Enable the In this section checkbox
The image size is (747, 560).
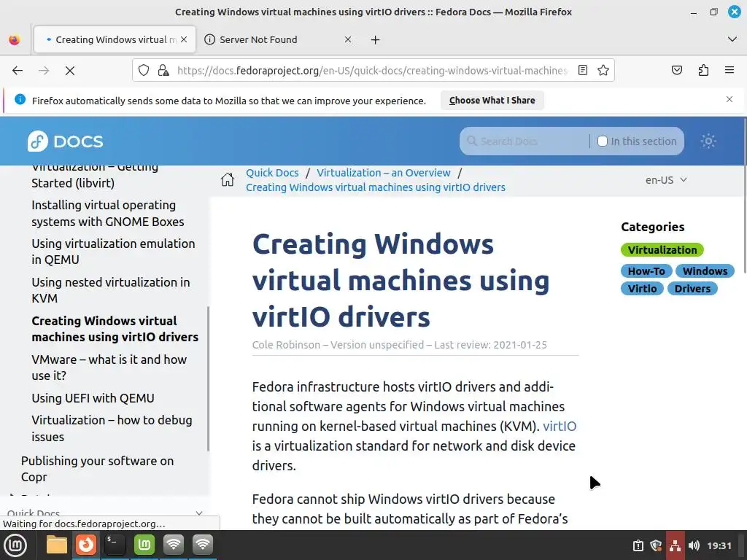(x=602, y=141)
